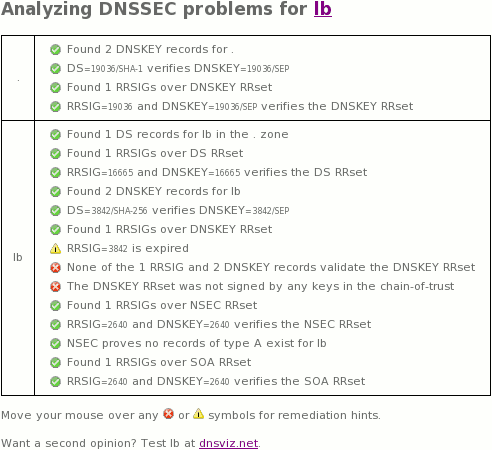Click the green check beside 'DS=3842/SHA-256 verifies'

coord(55,211)
